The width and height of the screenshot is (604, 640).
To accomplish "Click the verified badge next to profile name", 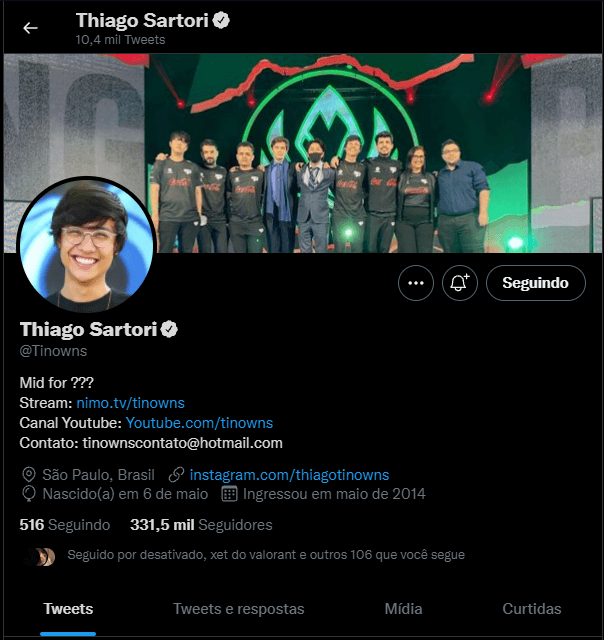I will point(169,329).
